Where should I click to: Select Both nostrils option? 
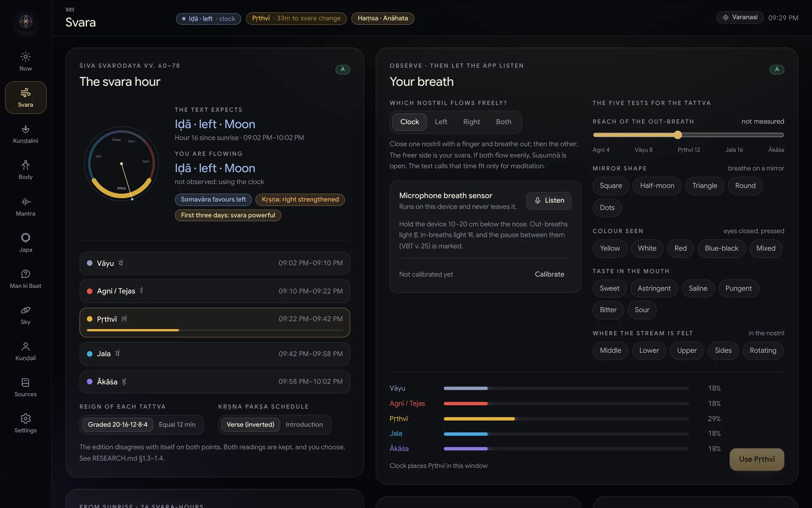[504, 122]
